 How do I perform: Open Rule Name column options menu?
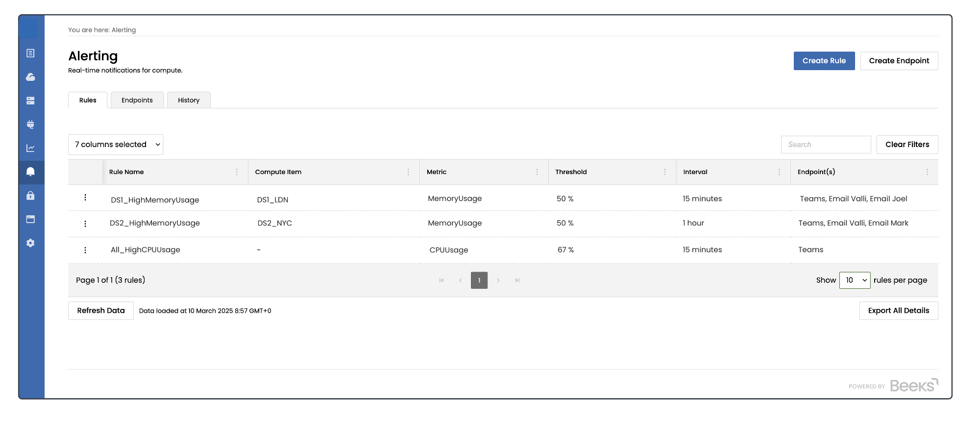[x=237, y=172]
